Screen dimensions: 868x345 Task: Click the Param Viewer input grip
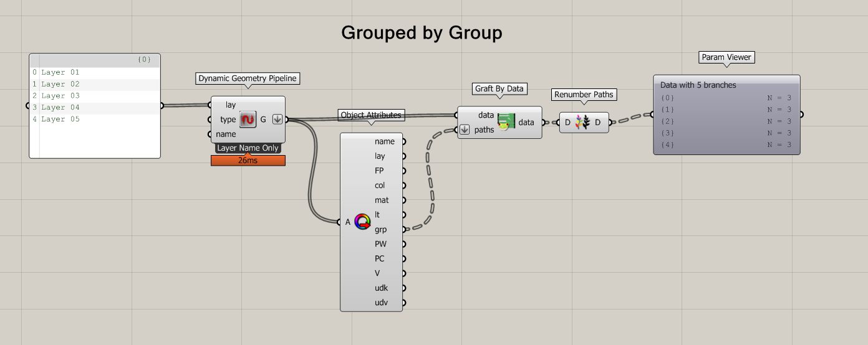coord(651,115)
